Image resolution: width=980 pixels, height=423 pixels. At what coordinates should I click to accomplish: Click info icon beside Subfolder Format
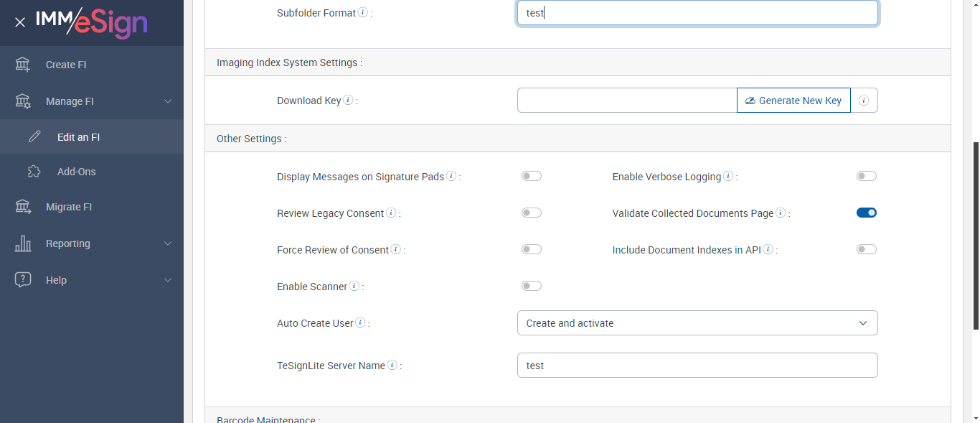point(363,13)
